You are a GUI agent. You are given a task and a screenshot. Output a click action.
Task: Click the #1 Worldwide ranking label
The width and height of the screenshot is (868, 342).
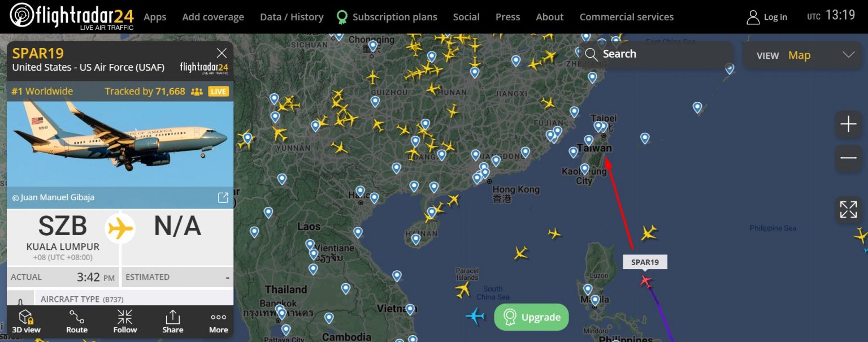pyautogui.click(x=42, y=91)
